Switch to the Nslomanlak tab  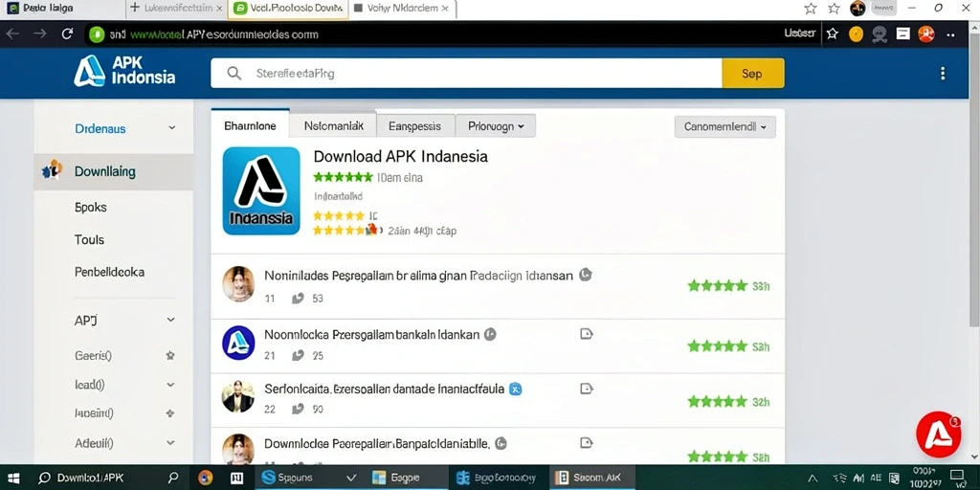pos(334,125)
